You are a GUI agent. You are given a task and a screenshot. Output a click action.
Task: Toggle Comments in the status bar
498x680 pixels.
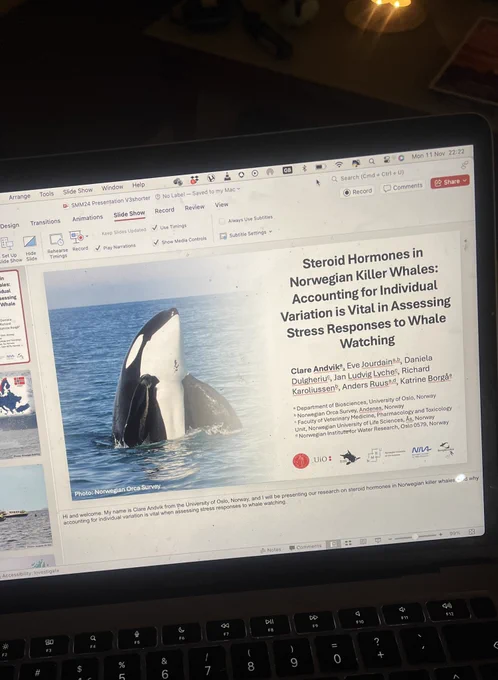tap(306, 547)
